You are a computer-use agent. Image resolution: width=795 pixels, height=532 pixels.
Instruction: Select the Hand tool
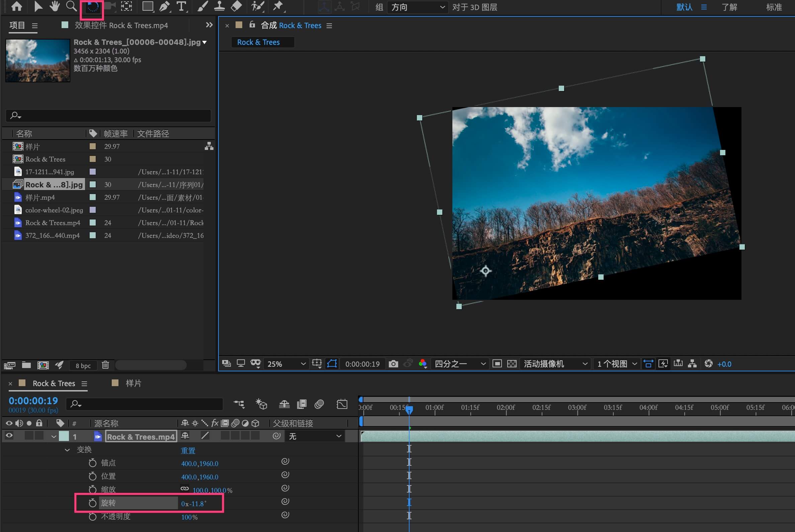point(54,6)
